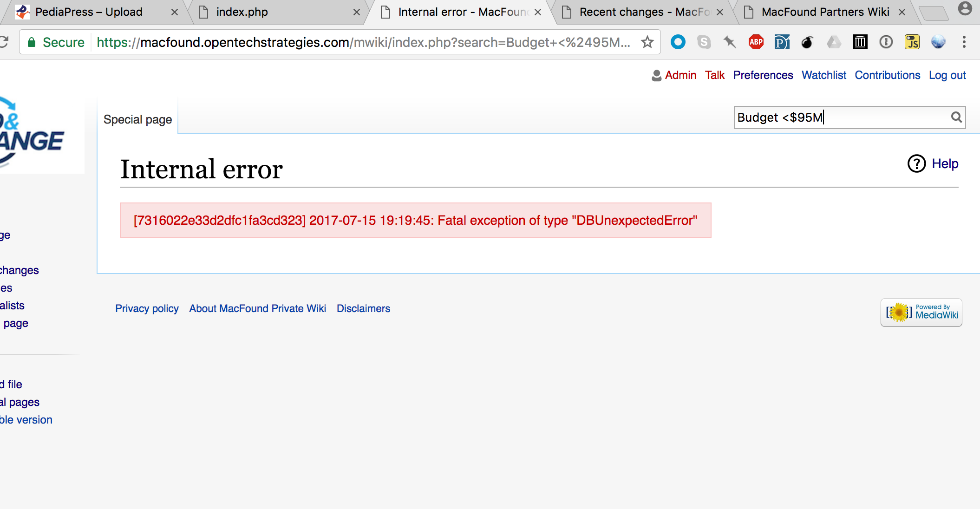Click the search magnifier in the wiki
980x509 pixels.
[x=956, y=117]
